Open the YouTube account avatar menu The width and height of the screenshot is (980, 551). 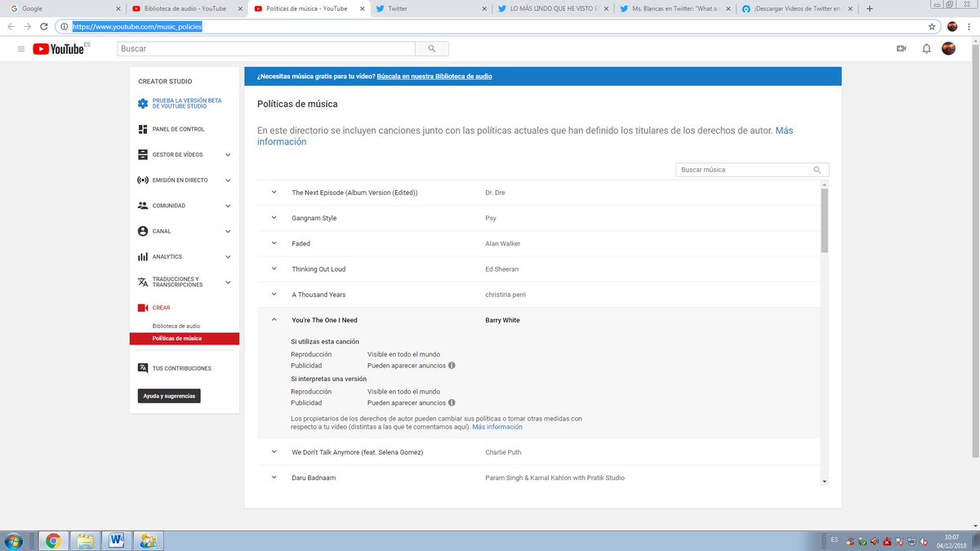pos(949,49)
